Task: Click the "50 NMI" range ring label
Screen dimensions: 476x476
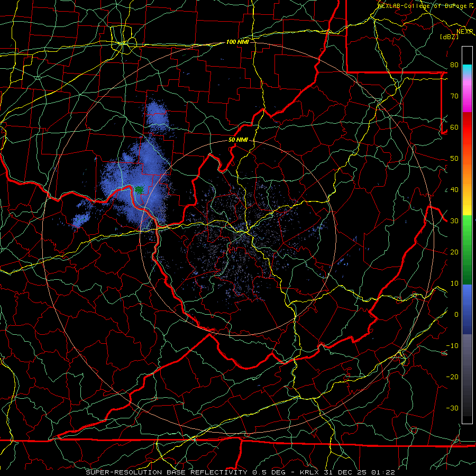Action: point(238,140)
